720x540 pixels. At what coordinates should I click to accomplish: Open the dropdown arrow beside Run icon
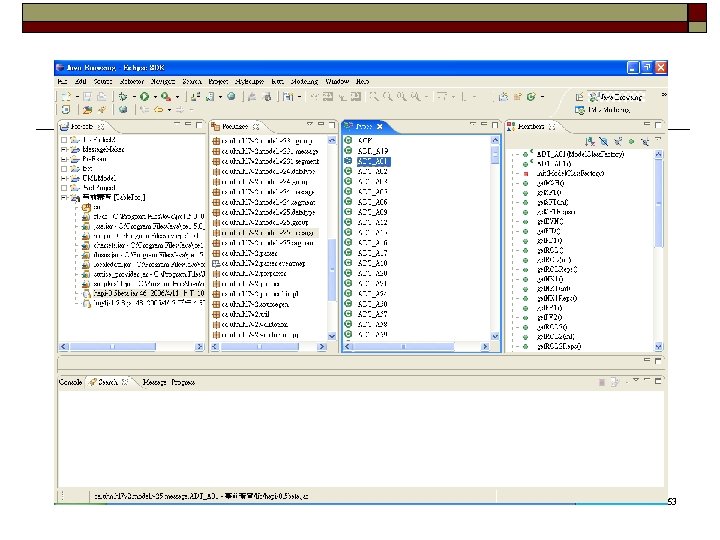[x=155, y=97]
